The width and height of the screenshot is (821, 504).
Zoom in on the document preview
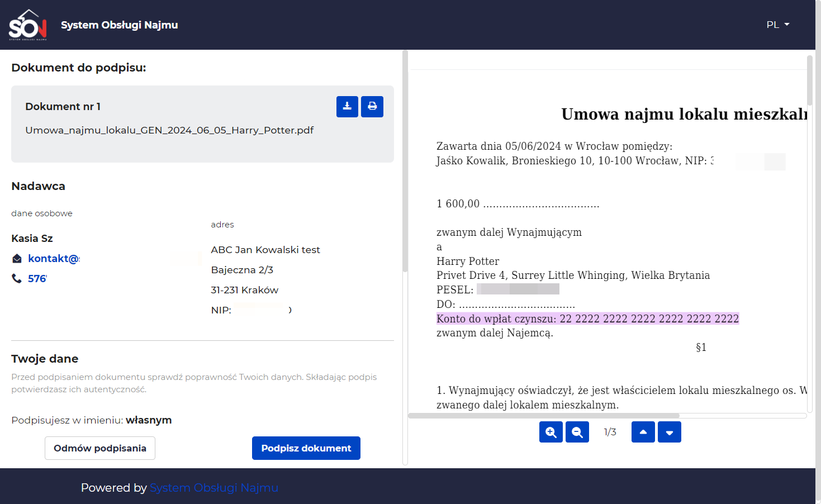[x=551, y=432]
